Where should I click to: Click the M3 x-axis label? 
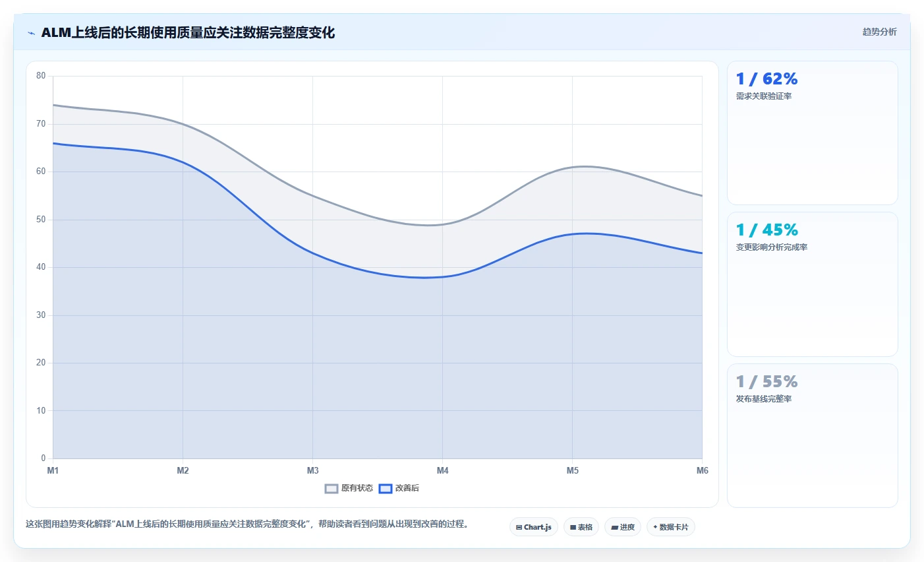pos(312,470)
